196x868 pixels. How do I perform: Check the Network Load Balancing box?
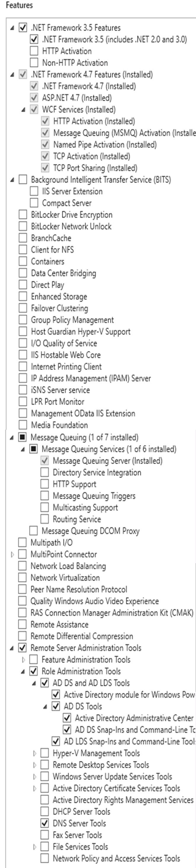23,566
